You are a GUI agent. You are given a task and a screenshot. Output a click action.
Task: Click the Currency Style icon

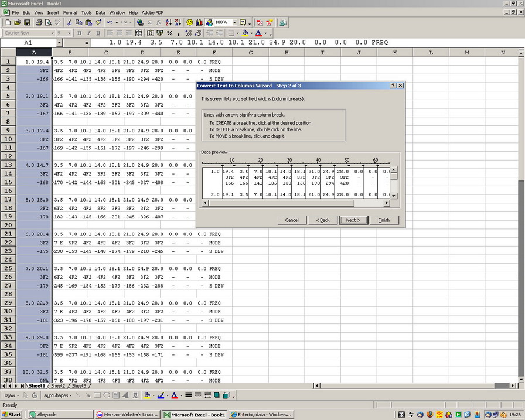(160, 33)
